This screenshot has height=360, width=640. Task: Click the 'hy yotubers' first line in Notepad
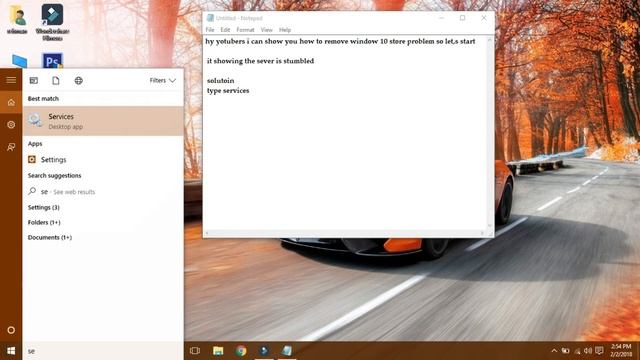click(340, 41)
